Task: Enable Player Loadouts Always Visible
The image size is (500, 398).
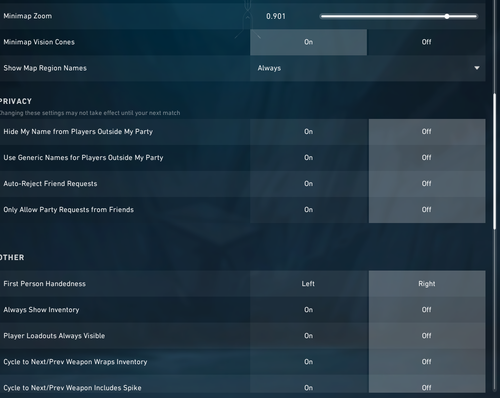Action: coord(308,336)
